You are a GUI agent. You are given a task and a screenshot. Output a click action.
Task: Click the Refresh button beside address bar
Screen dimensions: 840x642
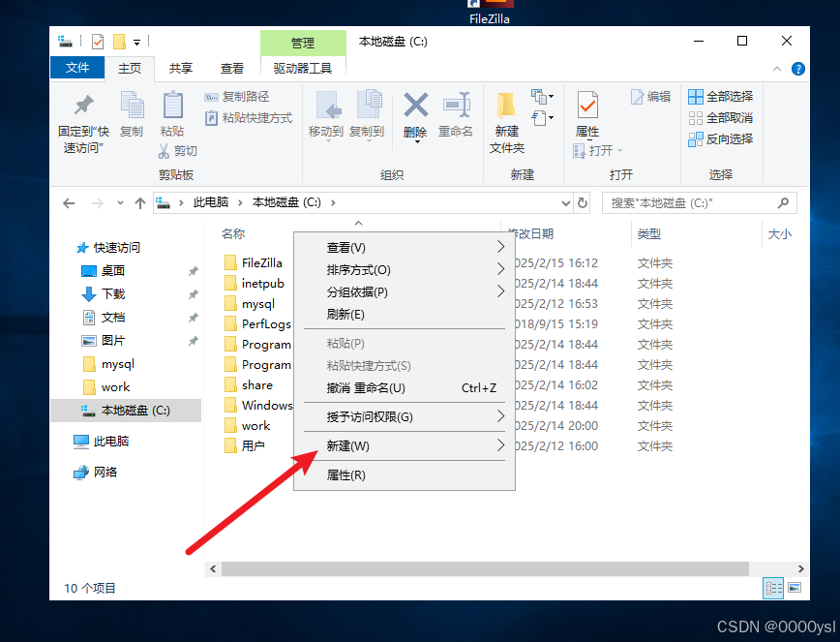click(583, 203)
